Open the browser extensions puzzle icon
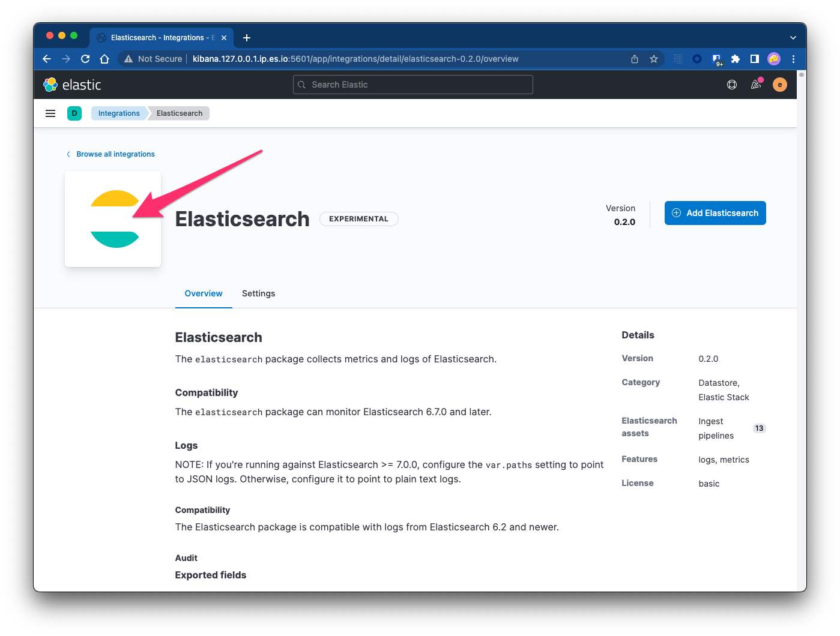Screen dimensions: 840x636 [x=736, y=59]
